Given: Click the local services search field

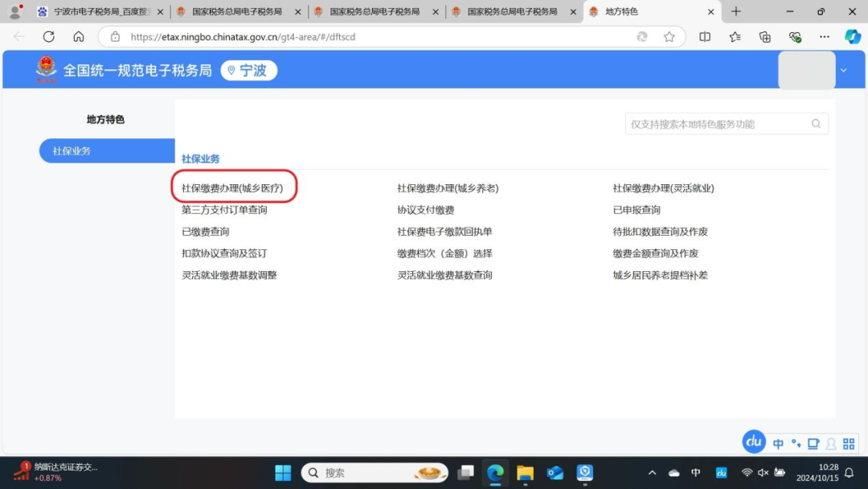Looking at the screenshot, I should (715, 124).
